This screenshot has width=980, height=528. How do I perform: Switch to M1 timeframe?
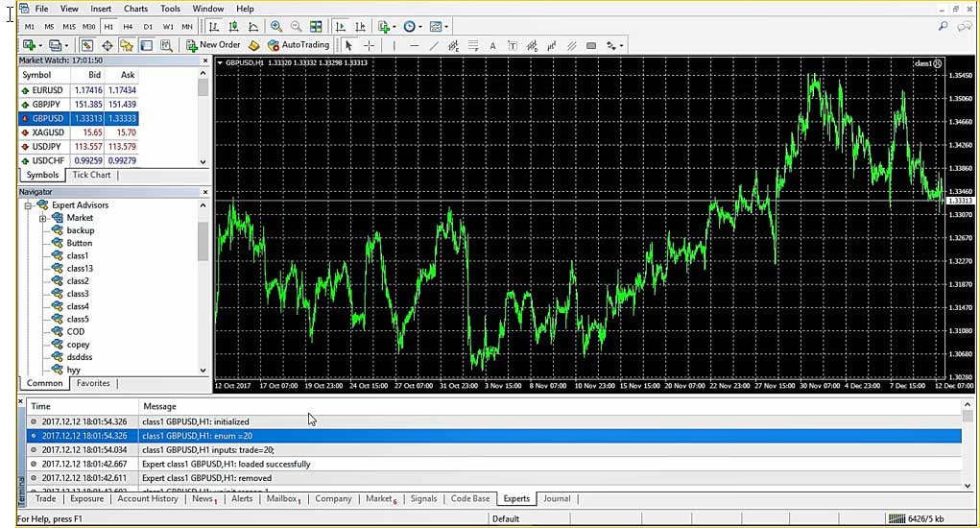[30, 26]
